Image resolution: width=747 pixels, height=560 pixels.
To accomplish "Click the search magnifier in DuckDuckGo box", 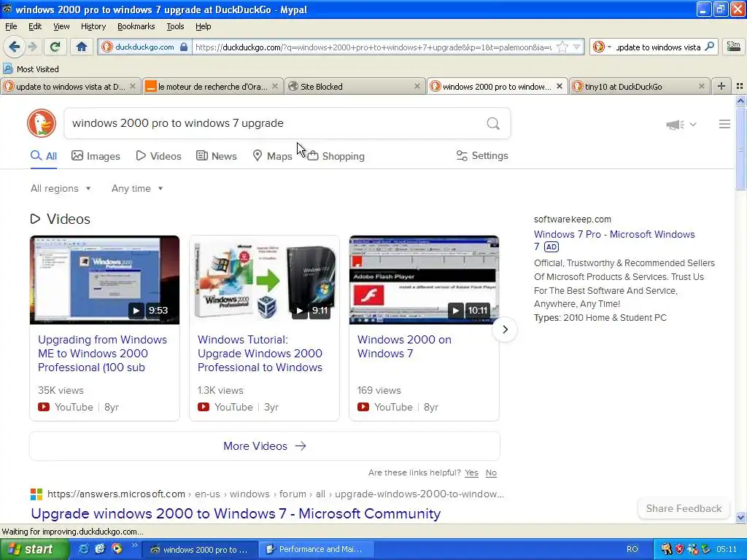I will tap(493, 123).
